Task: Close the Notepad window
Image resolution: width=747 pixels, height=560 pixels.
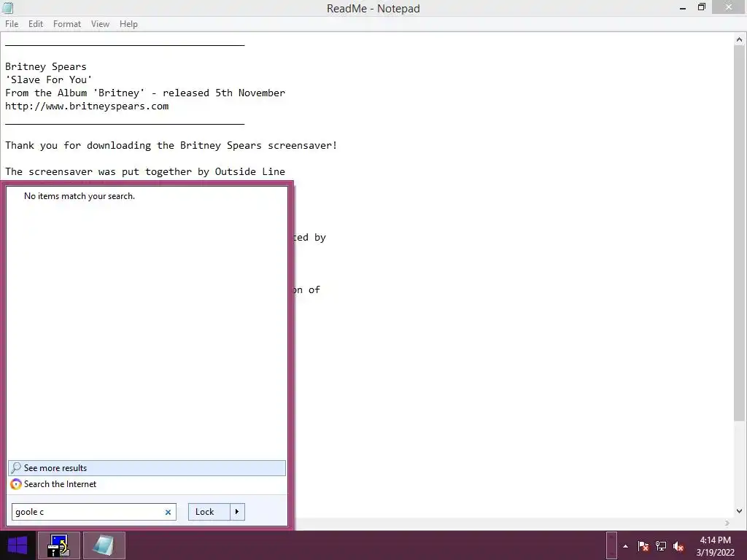Action: tap(729, 7)
